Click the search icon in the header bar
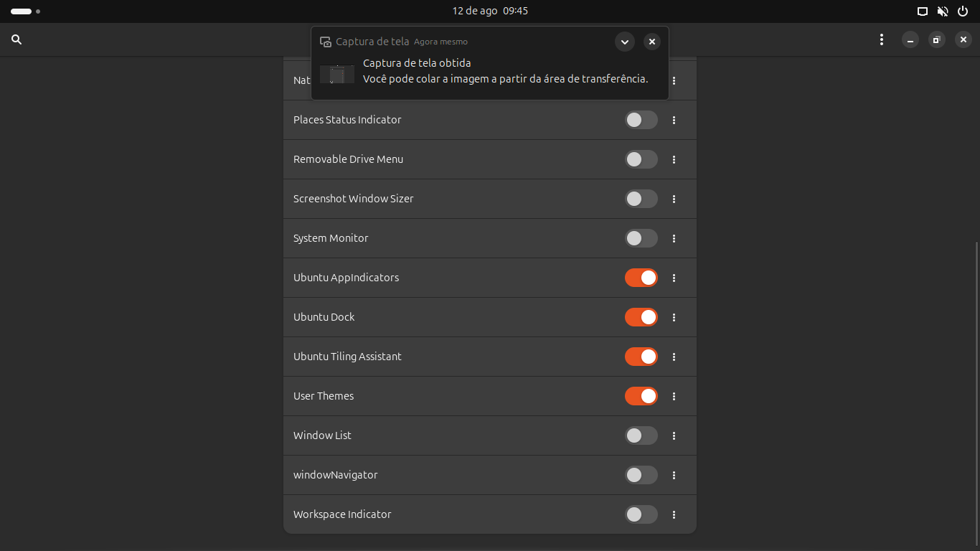980x551 pixels. click(x=17, y=40)
